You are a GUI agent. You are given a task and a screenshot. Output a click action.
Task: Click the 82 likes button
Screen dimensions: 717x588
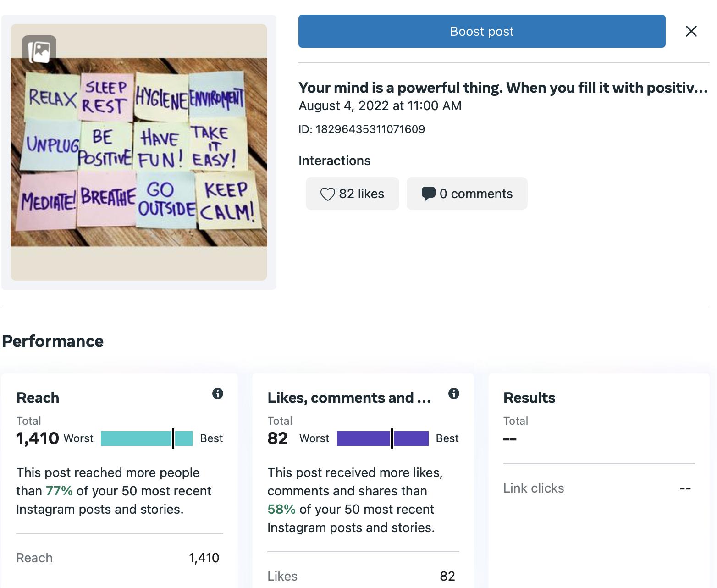click(352, 194)
